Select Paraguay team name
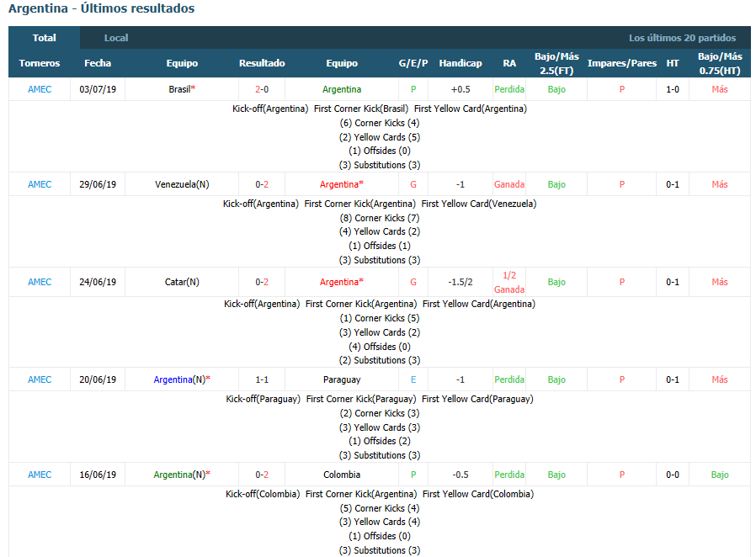Screen dimensions: 756x557 tap(342, 379)
